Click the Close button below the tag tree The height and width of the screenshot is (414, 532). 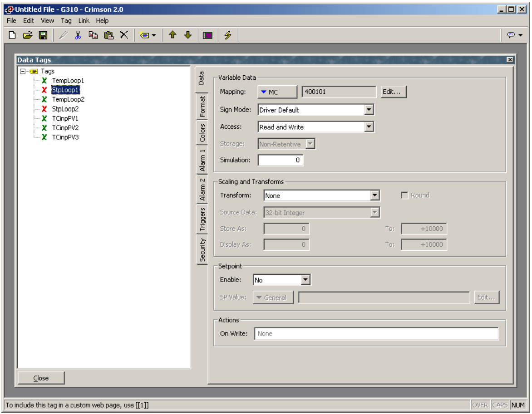[x=41, y=378]
